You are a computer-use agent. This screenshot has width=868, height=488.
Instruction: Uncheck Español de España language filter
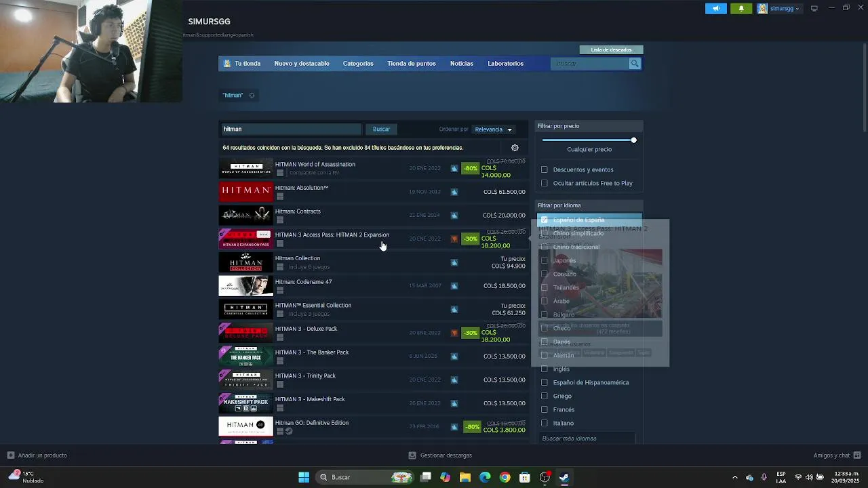click(x=544, y=220)
